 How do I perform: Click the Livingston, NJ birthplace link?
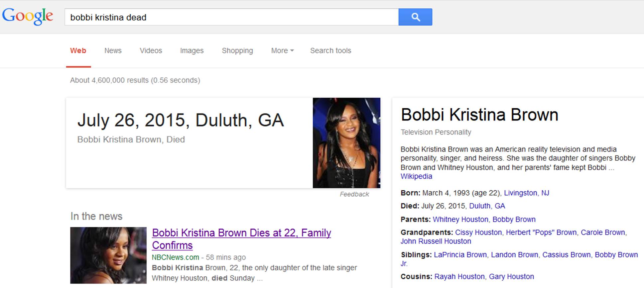click(x=526, y=193)
